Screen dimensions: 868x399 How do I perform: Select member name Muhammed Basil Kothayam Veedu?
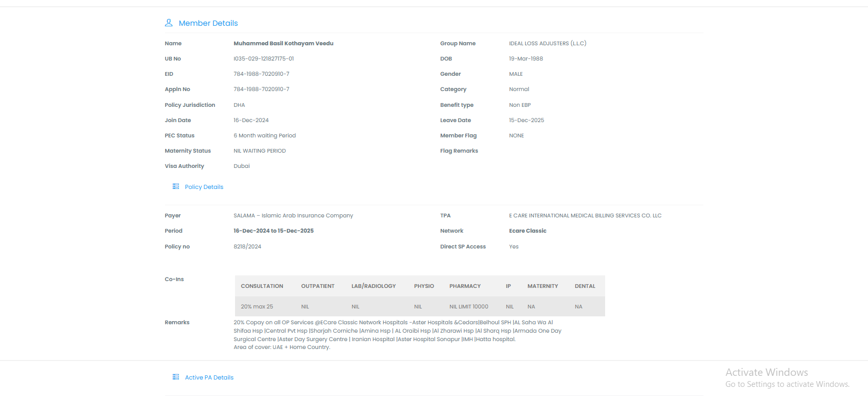(283, 43)
